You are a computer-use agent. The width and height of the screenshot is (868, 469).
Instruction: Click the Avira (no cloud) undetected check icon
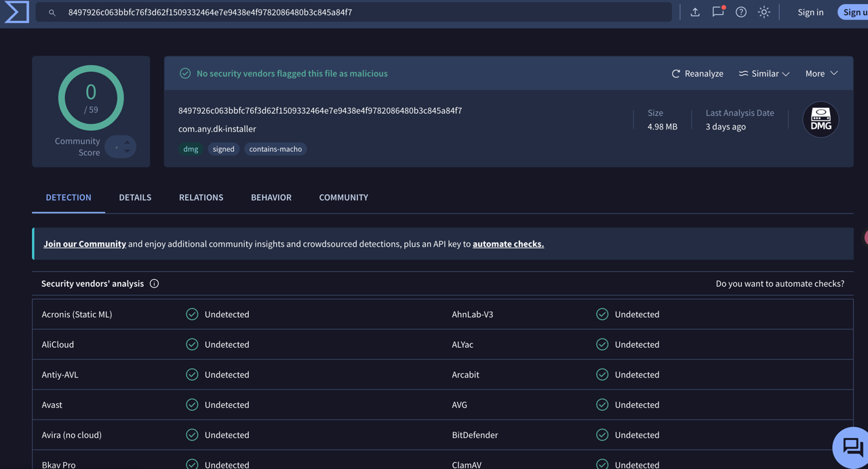coord(192,435)
